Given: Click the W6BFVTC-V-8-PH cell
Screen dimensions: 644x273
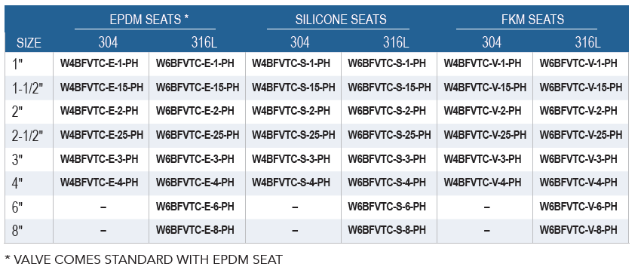Looking at the screenshot, I should click(578, 230).
